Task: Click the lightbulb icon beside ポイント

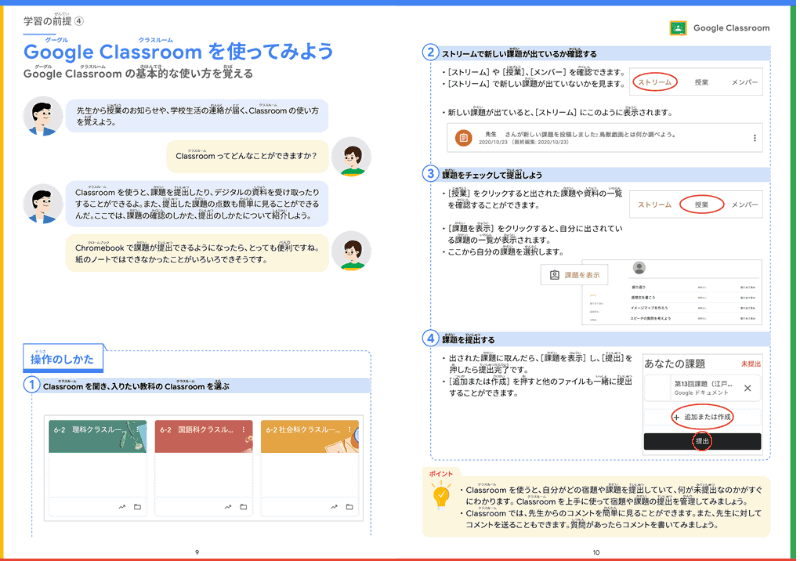Action: point(441,496)
